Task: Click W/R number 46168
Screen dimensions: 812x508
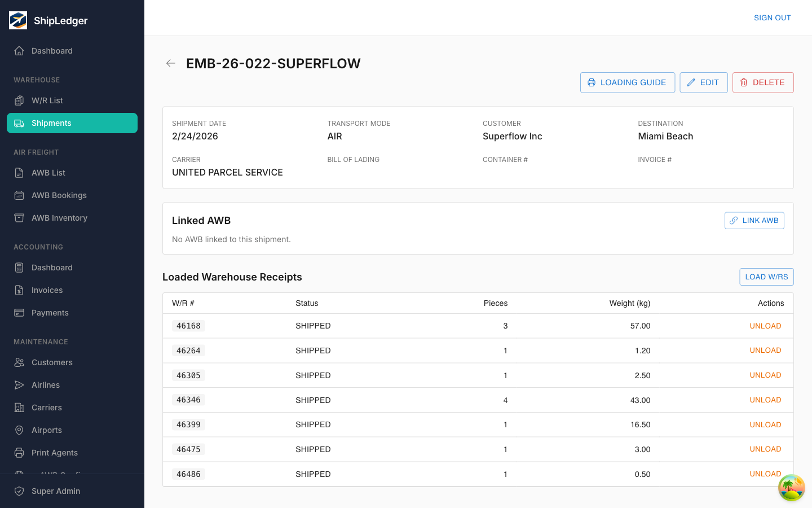Action: click(x=188, y=326)
